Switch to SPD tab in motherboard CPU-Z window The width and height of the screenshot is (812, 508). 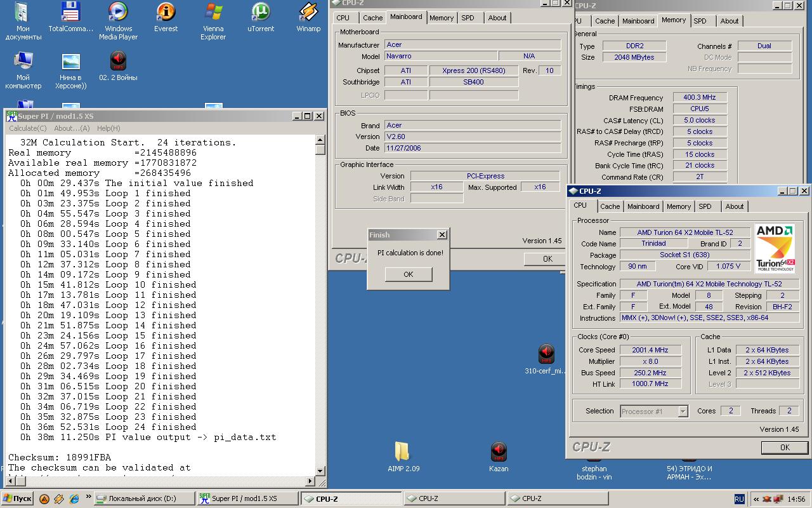point(468,18)
